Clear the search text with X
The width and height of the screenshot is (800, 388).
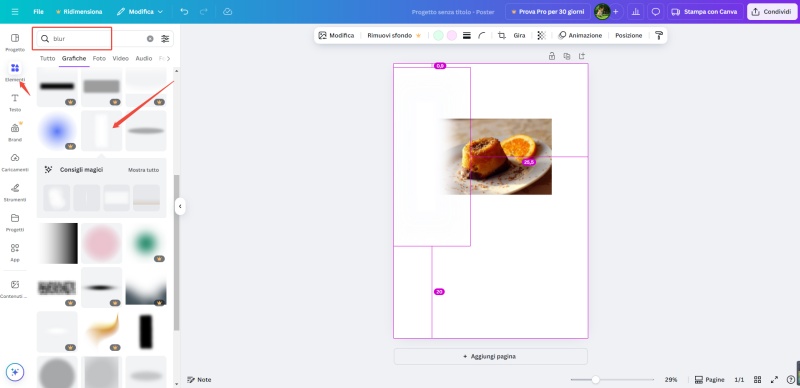[x=150, y=39]
